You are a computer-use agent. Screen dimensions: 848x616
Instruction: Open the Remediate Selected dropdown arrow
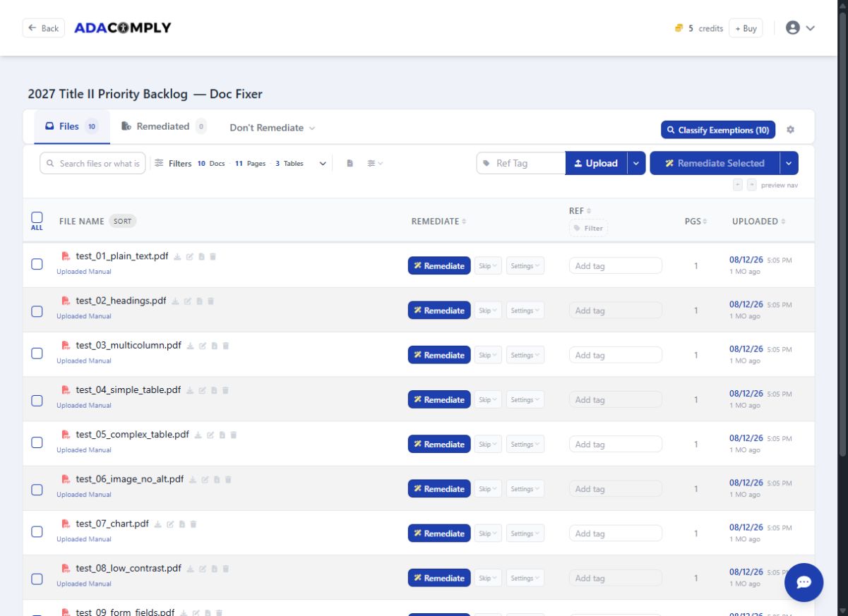coord(789,163)
